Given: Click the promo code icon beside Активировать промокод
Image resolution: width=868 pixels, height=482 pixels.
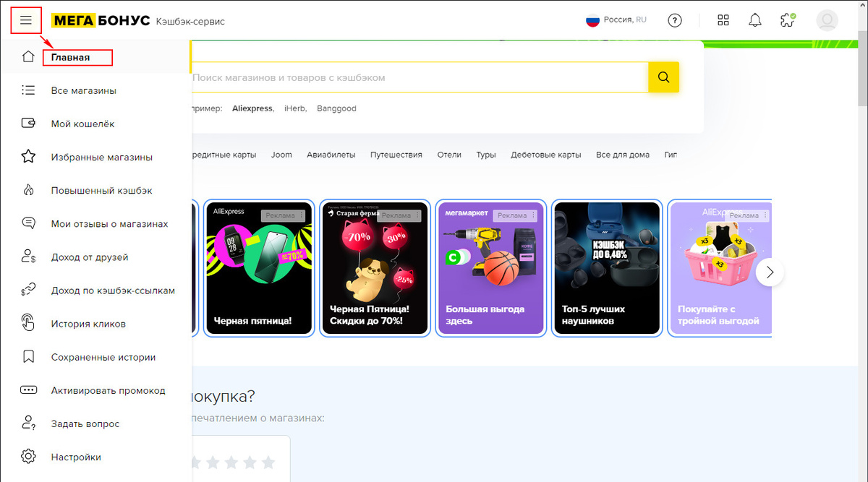Looking at the screenshot, I should click(x=28, y=390).
